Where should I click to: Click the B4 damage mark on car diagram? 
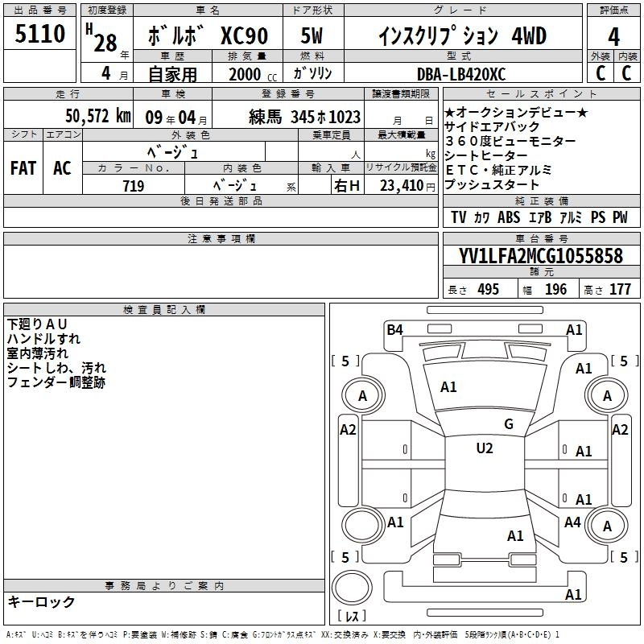(394, 329)
